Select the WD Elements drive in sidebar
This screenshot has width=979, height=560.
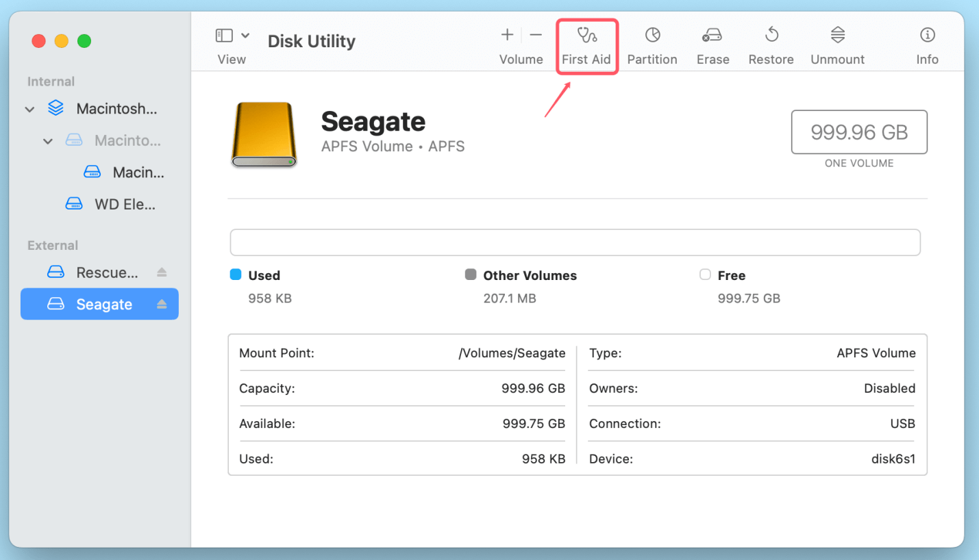click(x=110, y=203)
